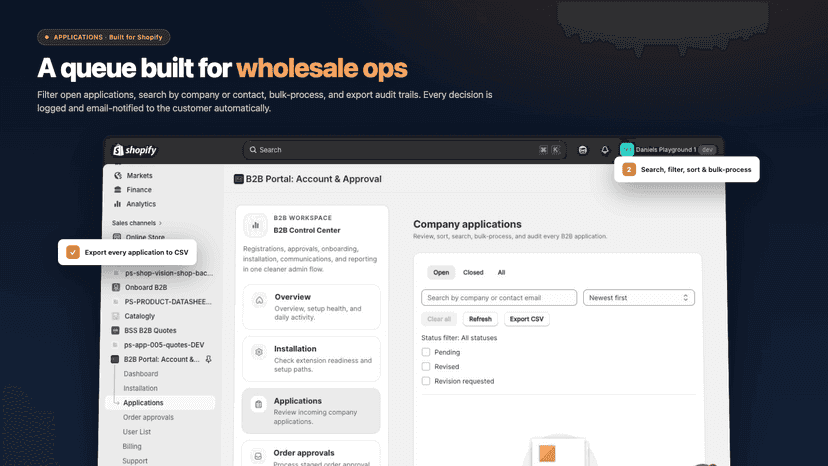Open the Applications card
Image resolution: width=828 pixels, height=466 pixels.
point(311,411)
